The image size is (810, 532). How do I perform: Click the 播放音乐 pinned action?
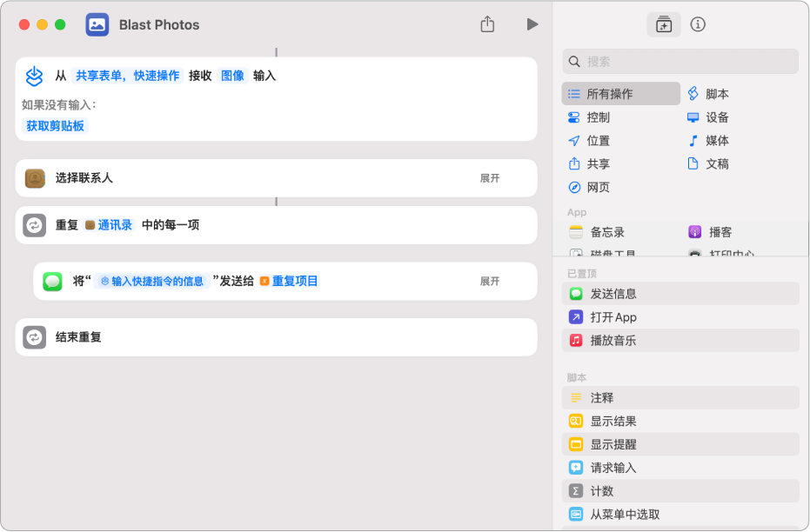click(680, 340)
